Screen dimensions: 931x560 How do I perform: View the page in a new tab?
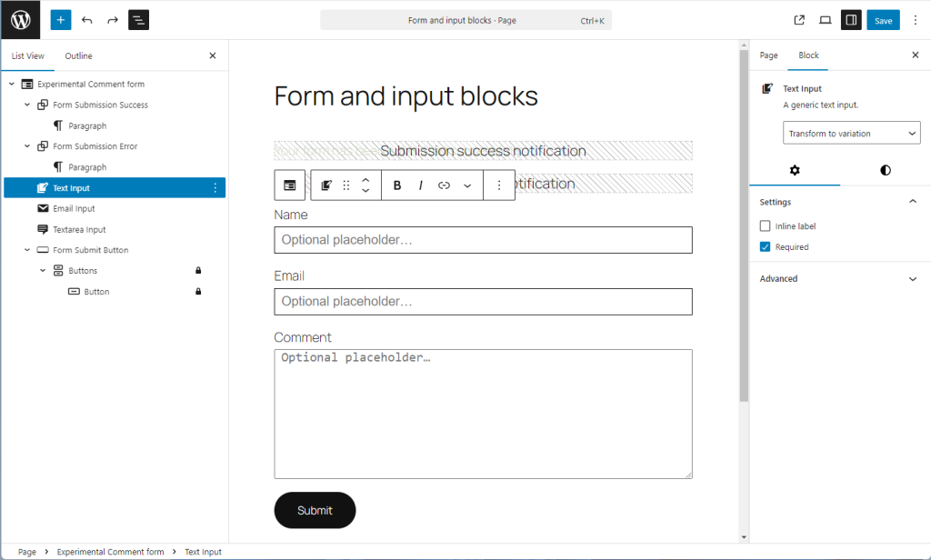coord(798,19)
